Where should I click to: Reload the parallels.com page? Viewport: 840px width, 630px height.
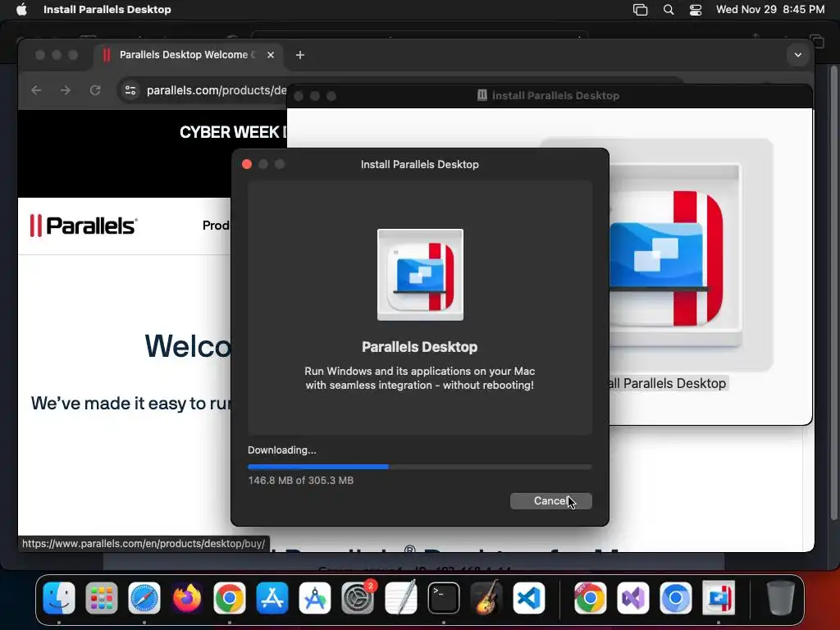point(95,90)
